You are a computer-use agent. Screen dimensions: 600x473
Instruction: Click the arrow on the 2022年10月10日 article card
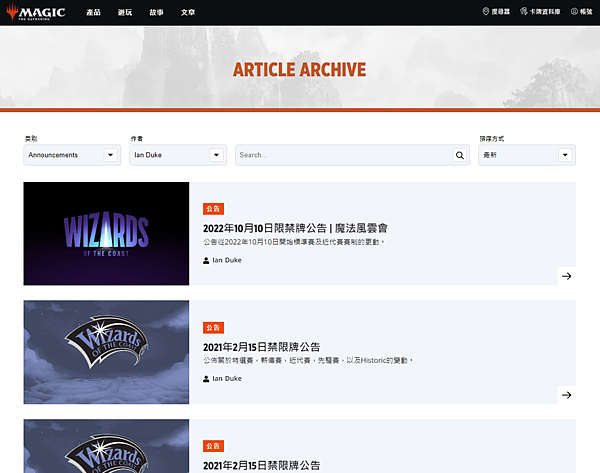point(567,276)
